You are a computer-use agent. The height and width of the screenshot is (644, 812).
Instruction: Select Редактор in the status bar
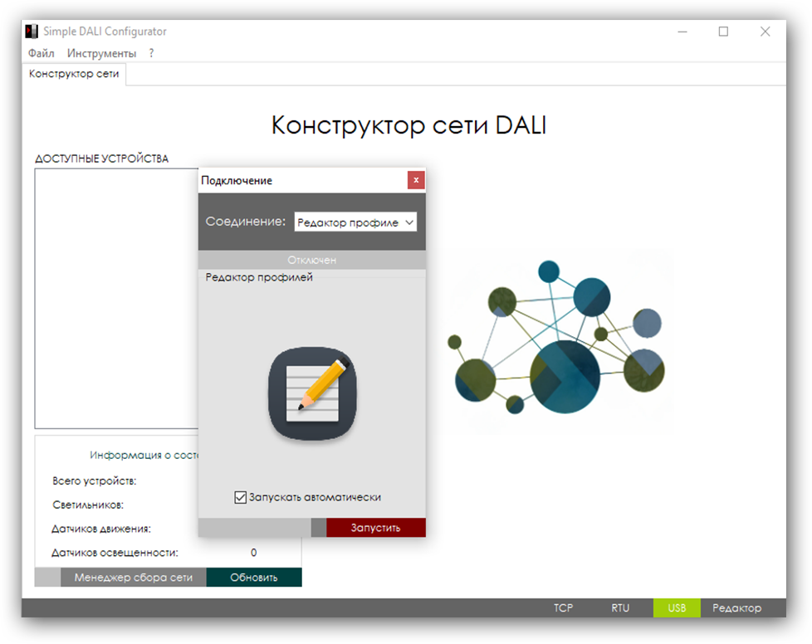tap(737, 607)
